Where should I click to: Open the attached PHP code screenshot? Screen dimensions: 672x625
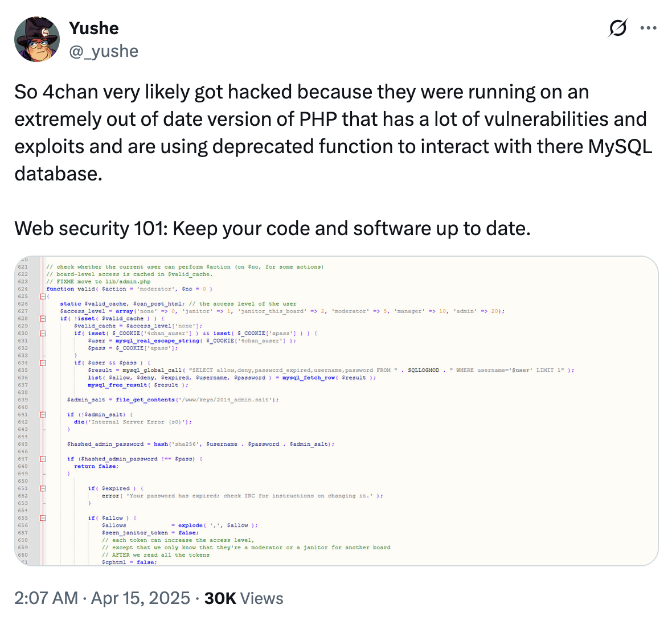[x=337, y=411]
